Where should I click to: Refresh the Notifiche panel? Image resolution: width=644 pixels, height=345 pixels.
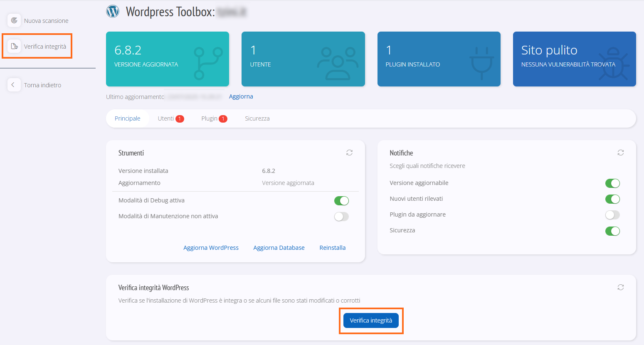(621, 153)
